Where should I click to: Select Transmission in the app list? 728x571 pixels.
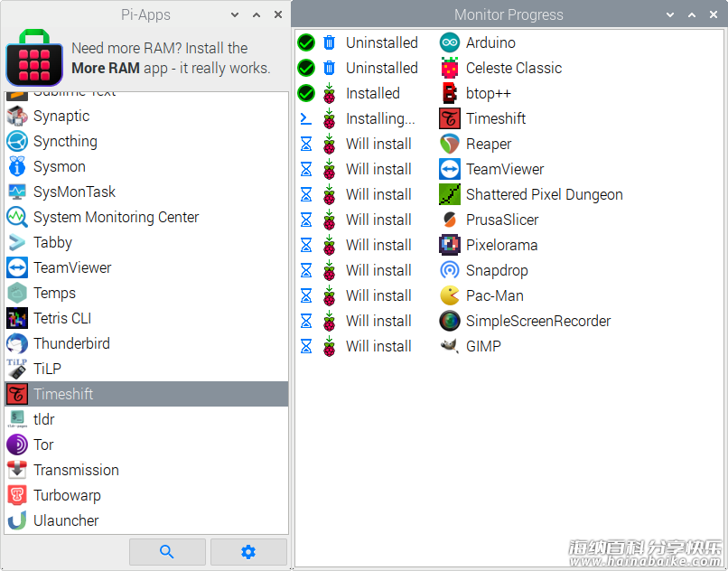click(146, 470)
